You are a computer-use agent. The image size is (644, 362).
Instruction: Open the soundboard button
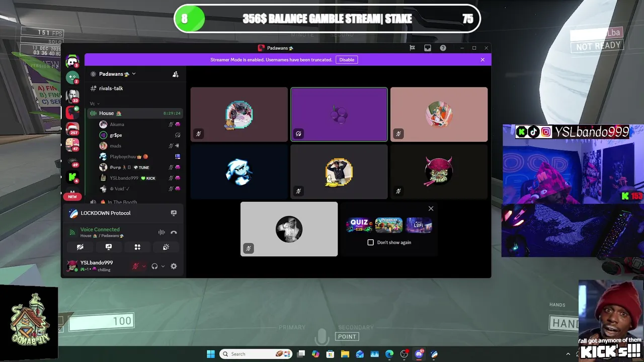tap(166, 247)
